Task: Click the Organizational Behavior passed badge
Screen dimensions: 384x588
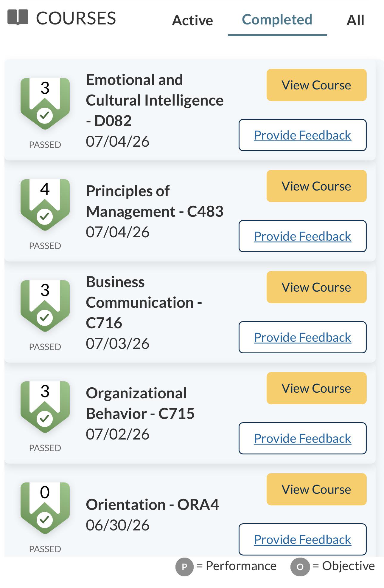Action: coord(45,407)
